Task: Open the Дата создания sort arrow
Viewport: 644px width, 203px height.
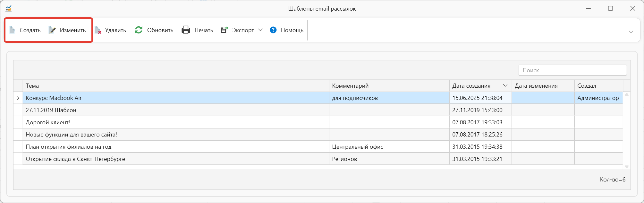Action: tap(505, 85)
